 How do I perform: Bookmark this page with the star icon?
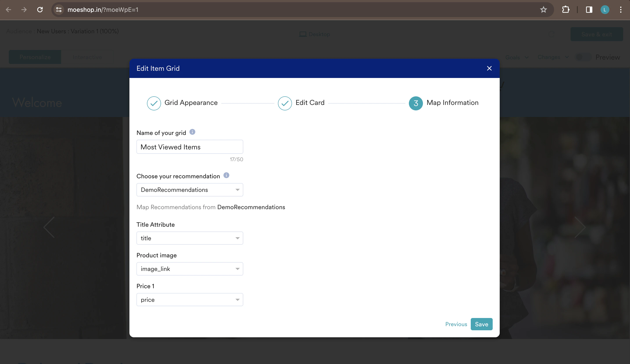(x=544, y=10)
